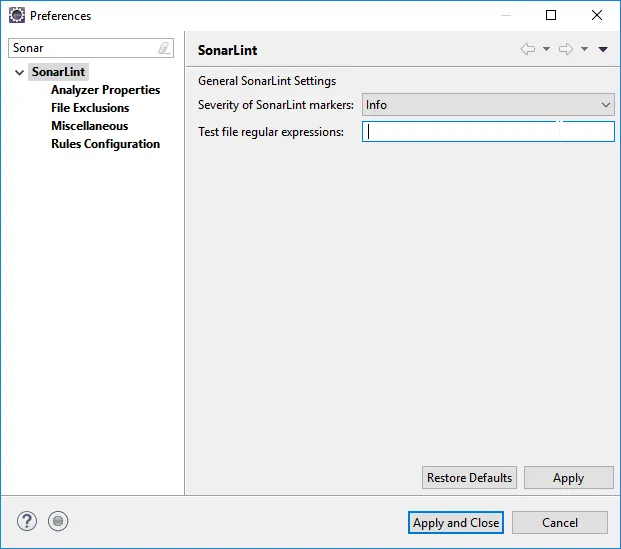Collapse the SonarLint tree node
The width and height of the screenshot is (621, 549).
[x=19, y=72]
